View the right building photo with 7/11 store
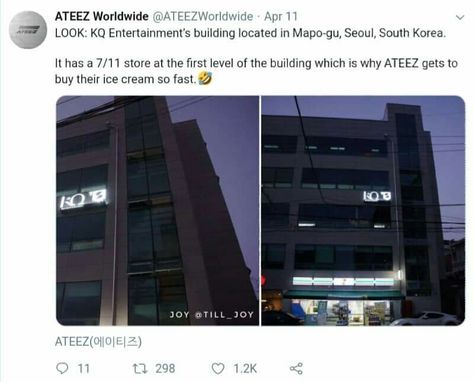474x382 pixels. (x=363, y=211)
